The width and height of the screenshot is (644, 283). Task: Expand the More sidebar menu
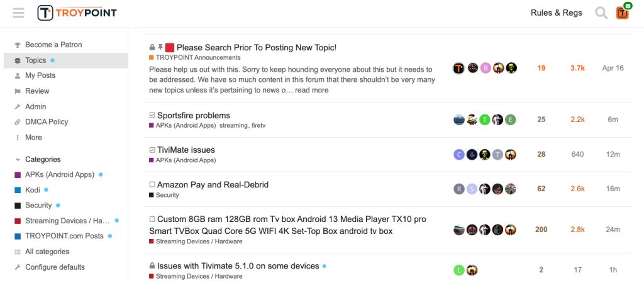click(x=33, y=137)
